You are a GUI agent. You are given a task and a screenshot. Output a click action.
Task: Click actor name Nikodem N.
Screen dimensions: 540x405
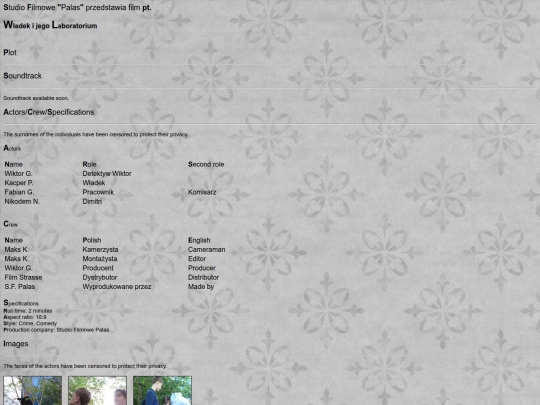(22, 201)
